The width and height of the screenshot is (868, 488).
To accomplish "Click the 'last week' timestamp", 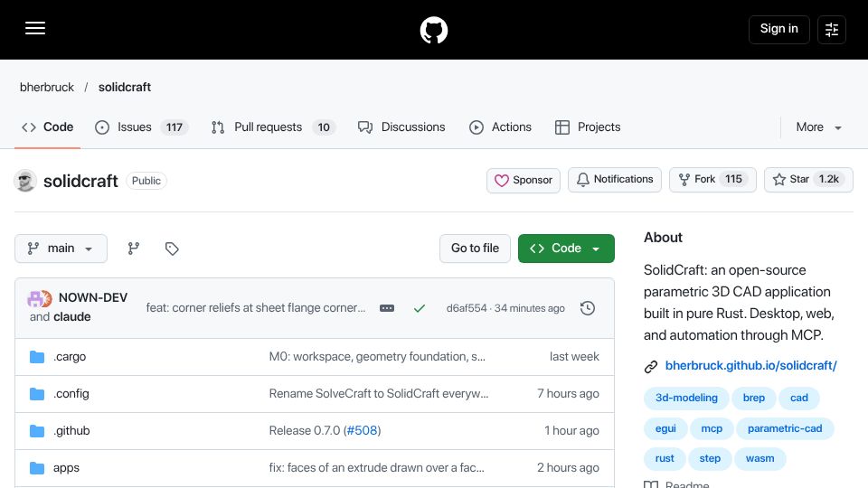I will coord(574,357).
